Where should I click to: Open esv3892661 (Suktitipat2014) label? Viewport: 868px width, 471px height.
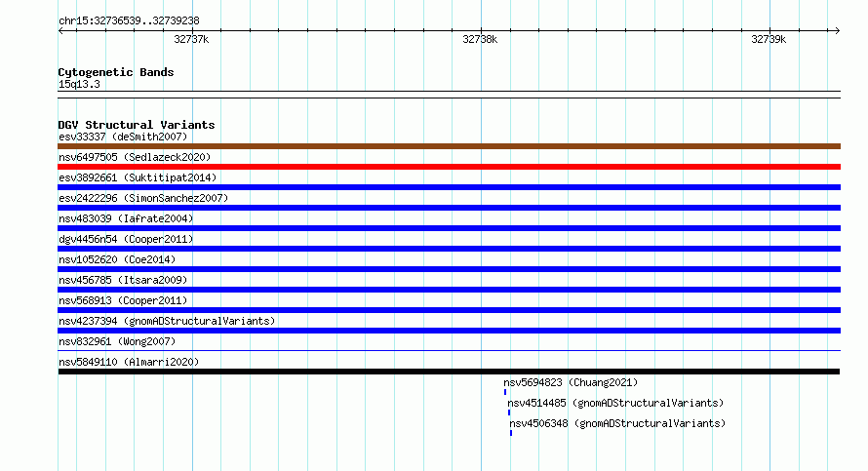coord(138,177)
